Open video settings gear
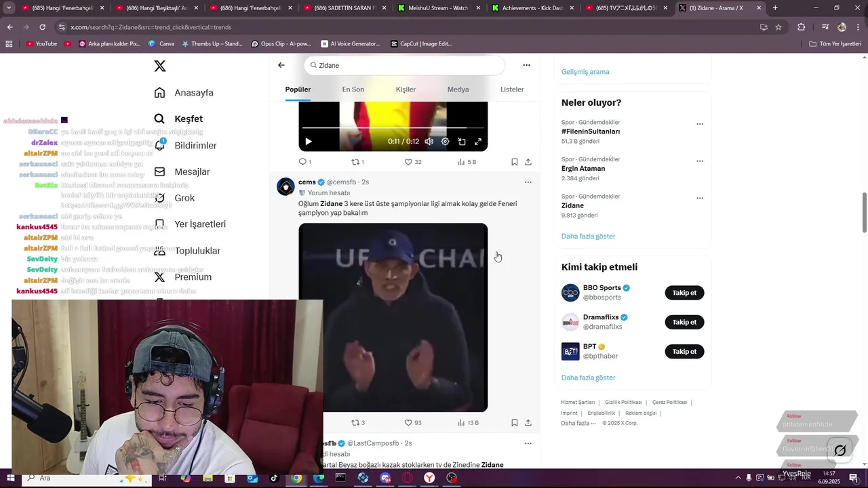 446,142
